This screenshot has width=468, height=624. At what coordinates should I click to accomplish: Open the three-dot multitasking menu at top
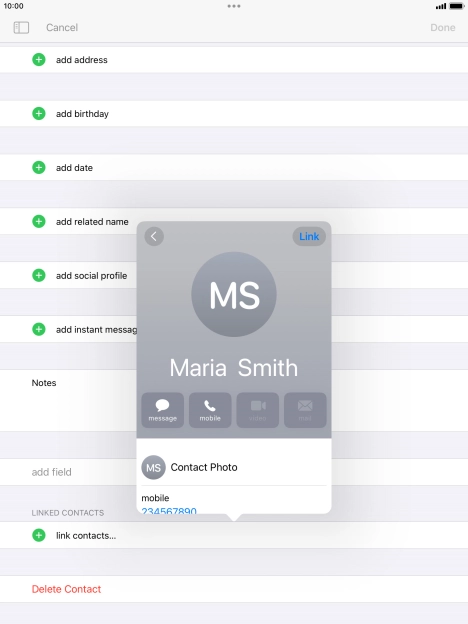click(234, 6)
